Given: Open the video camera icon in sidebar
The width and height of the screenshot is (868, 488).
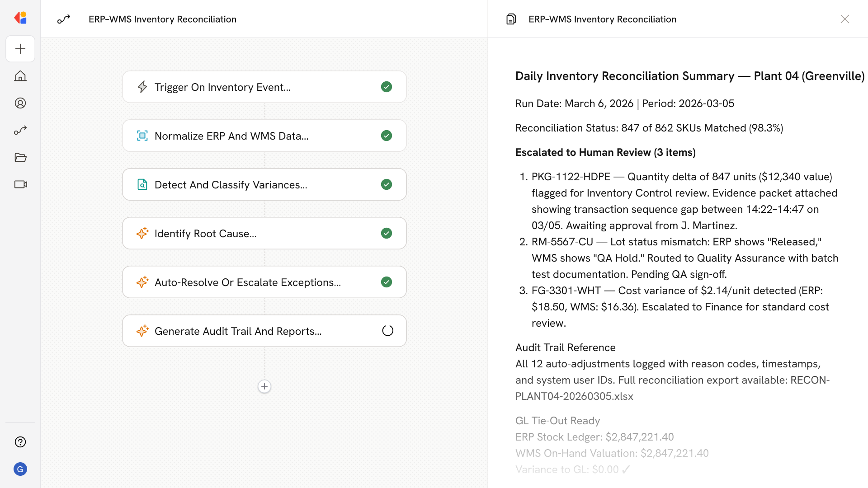Looking at the screenshot, I should (20, 184).
